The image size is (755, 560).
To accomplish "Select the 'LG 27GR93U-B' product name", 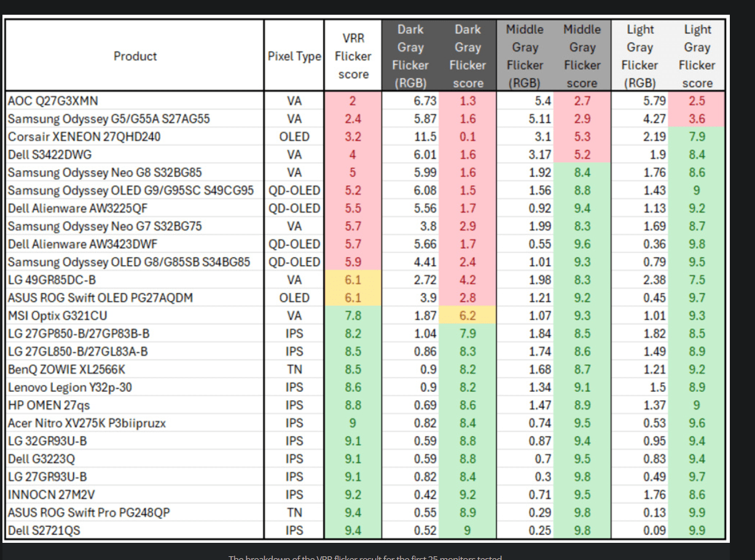I will 47,477.
